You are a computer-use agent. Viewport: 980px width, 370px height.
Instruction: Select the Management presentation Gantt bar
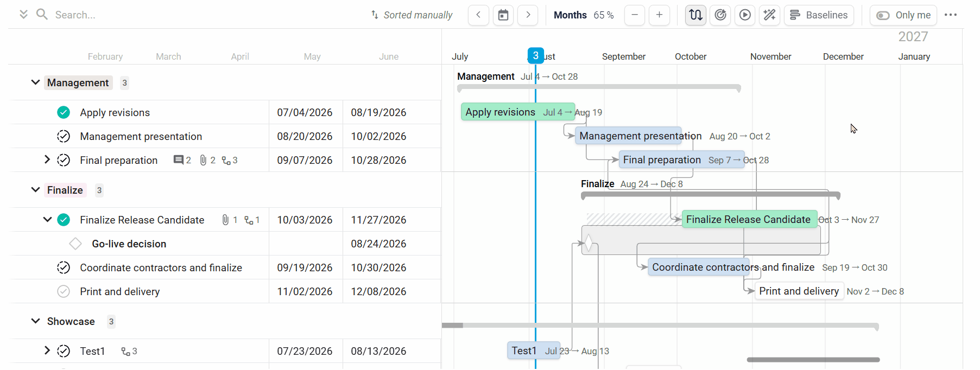pyautogui.click(x=628, y=136)
